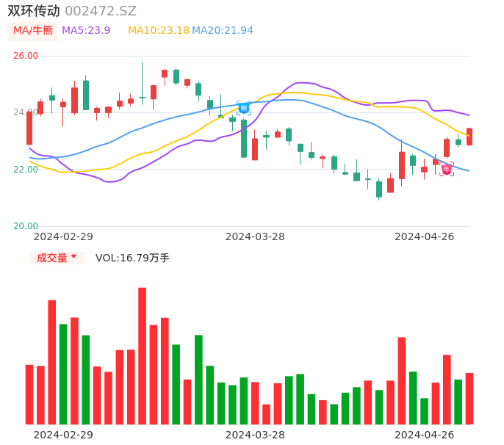Click the 20.00 price axis label
Image resolution: width=504 pixels, height=445 pixels.
26,226
